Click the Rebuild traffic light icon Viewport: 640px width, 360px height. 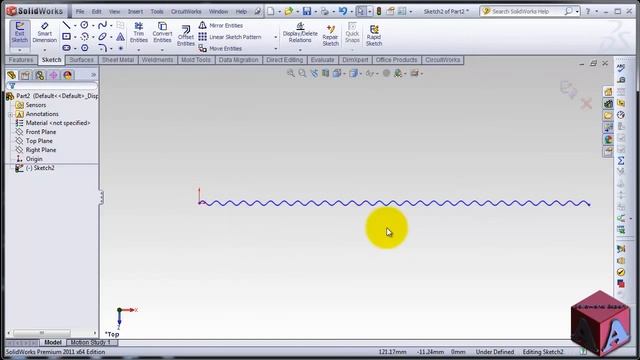point(379,11)
